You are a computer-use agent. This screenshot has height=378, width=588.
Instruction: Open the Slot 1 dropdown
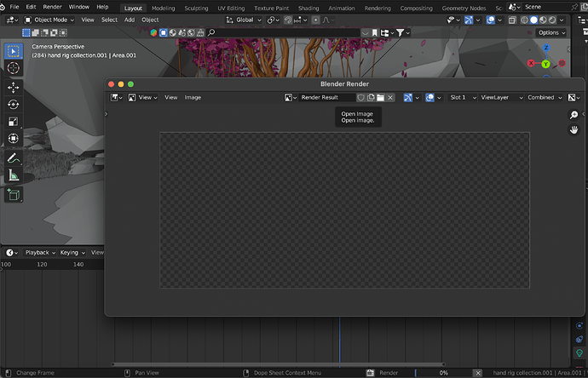[462, 97]
